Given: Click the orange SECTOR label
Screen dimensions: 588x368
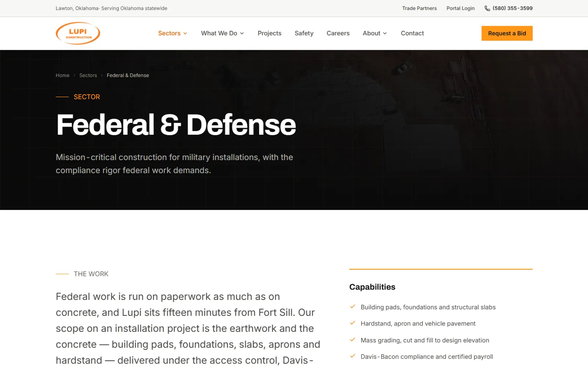Looking at the screenshot, I should click(87, 97).
